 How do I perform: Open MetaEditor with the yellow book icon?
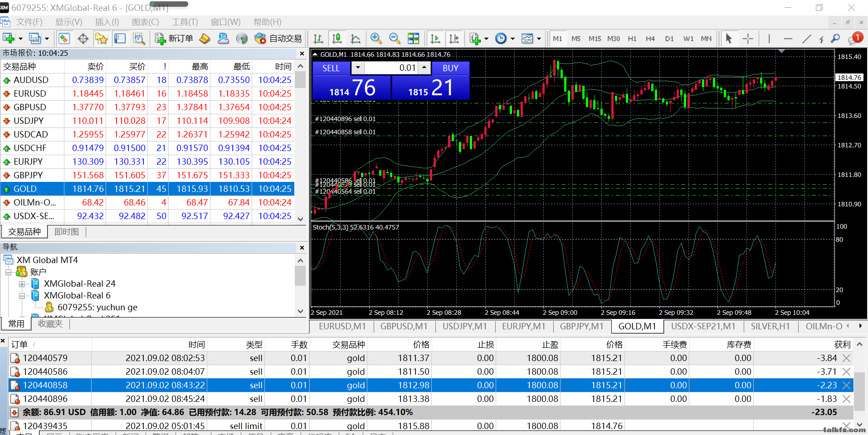(x=205, y=39)
